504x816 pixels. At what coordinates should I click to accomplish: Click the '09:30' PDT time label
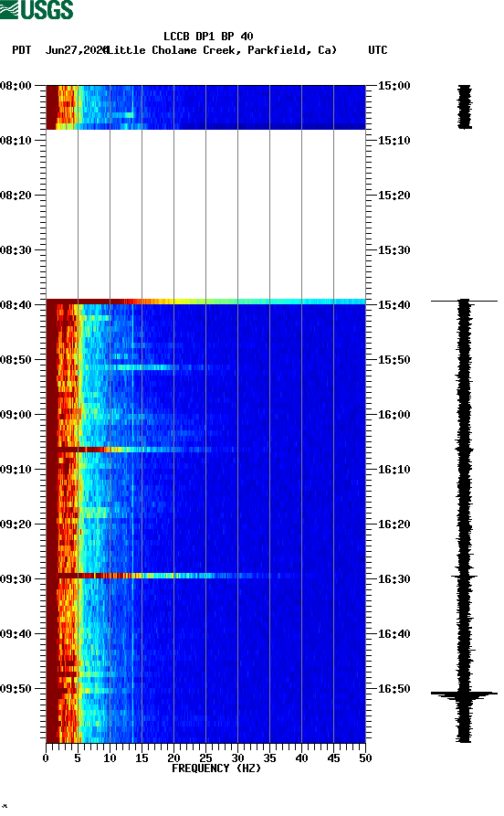[16, 579]
